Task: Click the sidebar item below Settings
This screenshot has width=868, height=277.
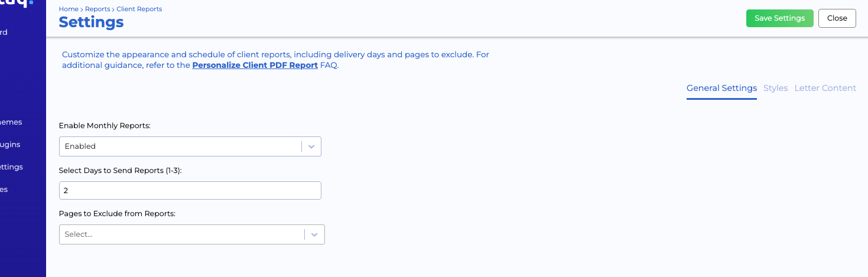Action: pos(5,190)
